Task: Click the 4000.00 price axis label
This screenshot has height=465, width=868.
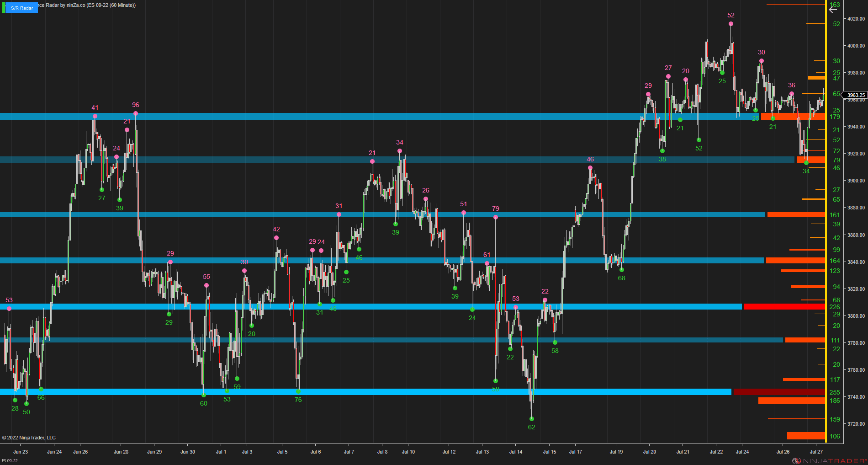Action: tap(856, 46)
